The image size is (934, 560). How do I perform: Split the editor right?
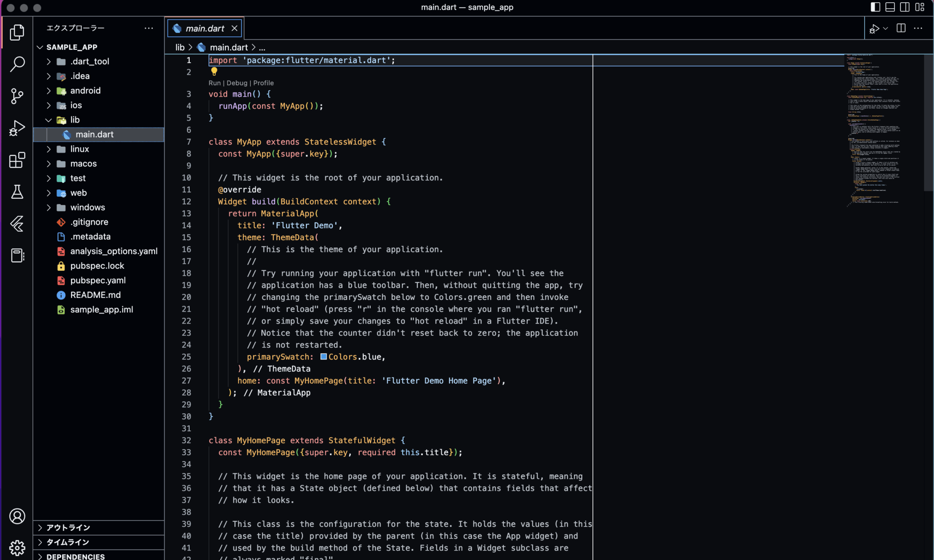[x=901, y=28]
